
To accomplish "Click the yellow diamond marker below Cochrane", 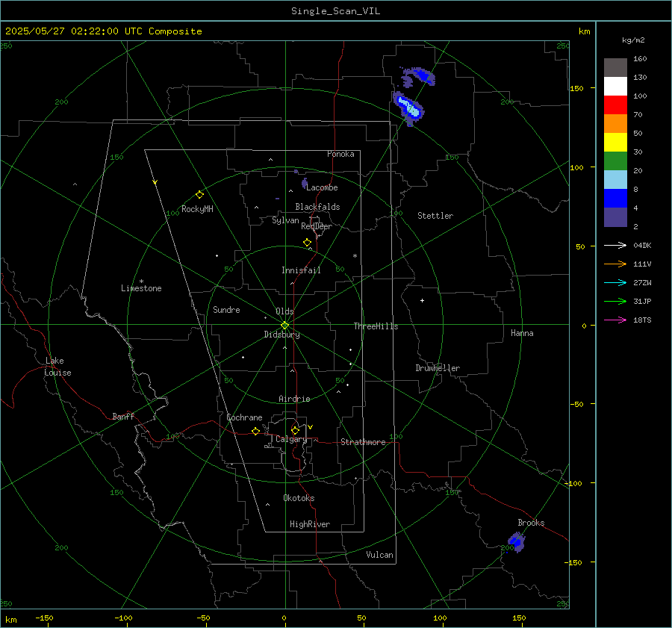I will coord(255,432).
